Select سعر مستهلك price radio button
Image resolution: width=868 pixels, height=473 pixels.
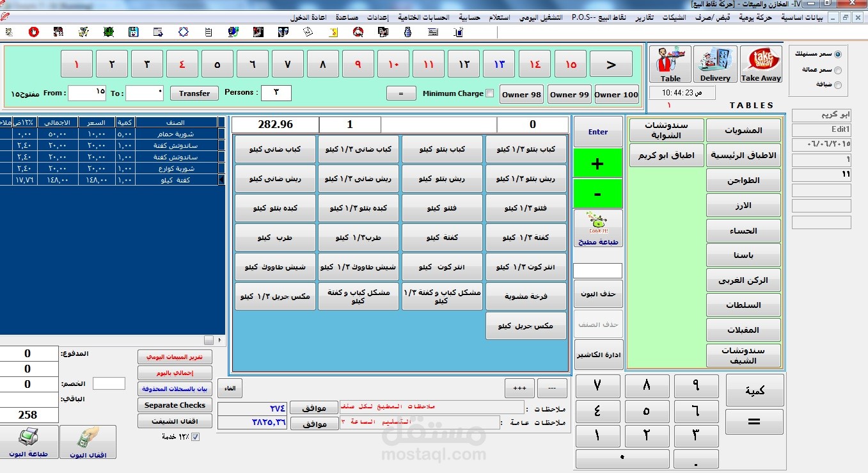point(838,54)
